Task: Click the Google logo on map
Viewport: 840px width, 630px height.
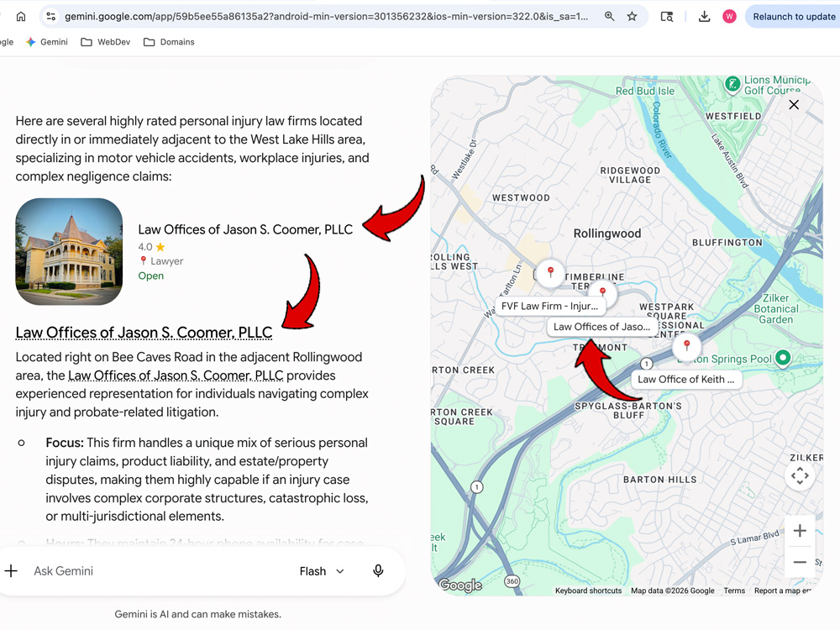Action: coord(460,585)
